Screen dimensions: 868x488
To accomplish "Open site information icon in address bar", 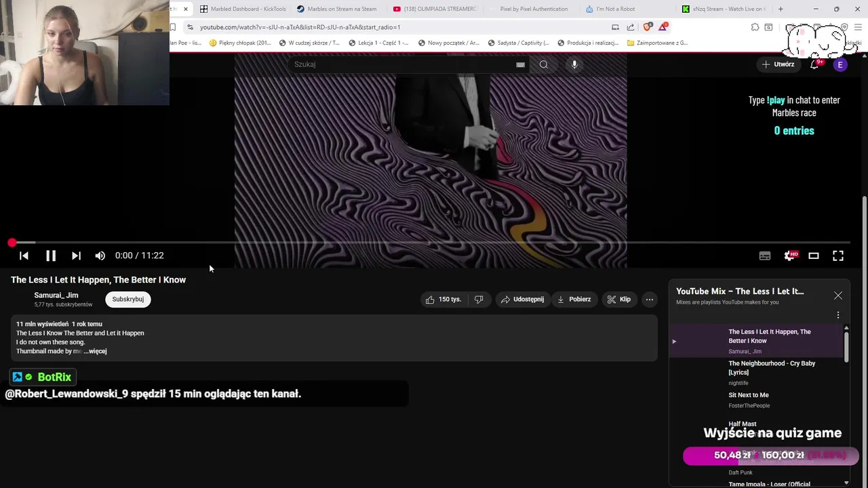I will point(190,27).
